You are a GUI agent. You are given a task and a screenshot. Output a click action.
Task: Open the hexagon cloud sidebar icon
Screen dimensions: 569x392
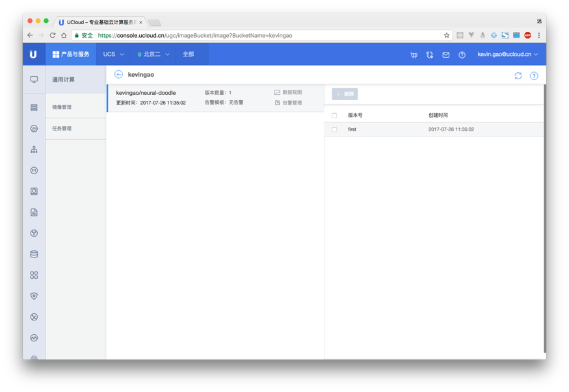(34, 128)
